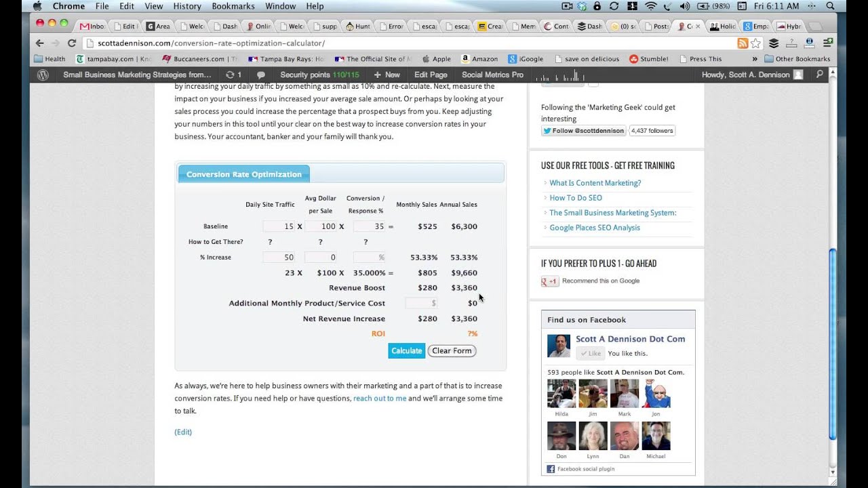Open Social Metrics Pro menu
Screen dimensions: 868x488
tap(492, 75)
